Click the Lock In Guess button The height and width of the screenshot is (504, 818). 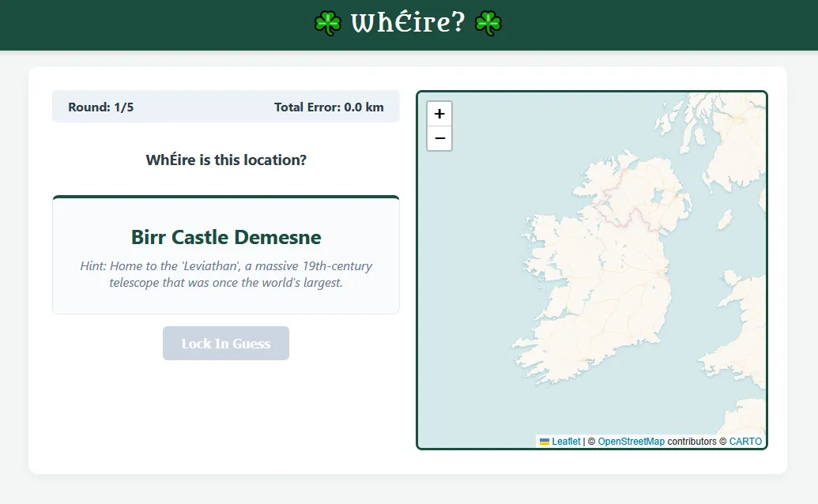tap(226, 343)
